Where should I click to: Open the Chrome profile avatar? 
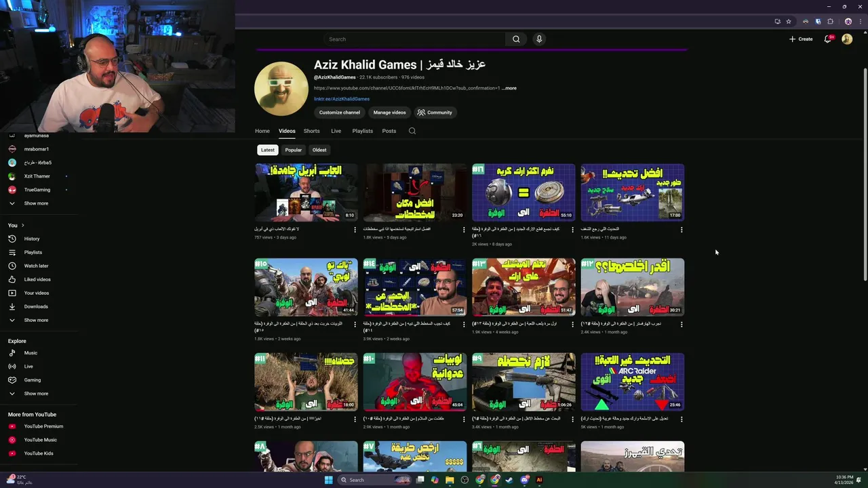[848, 21]
